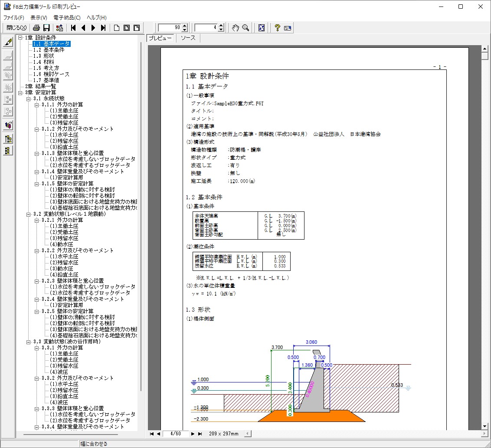Click the printer icon in the toolbar
Viewport: 491px width, 448px height.
pyautogui.click(x=36, y=28)
